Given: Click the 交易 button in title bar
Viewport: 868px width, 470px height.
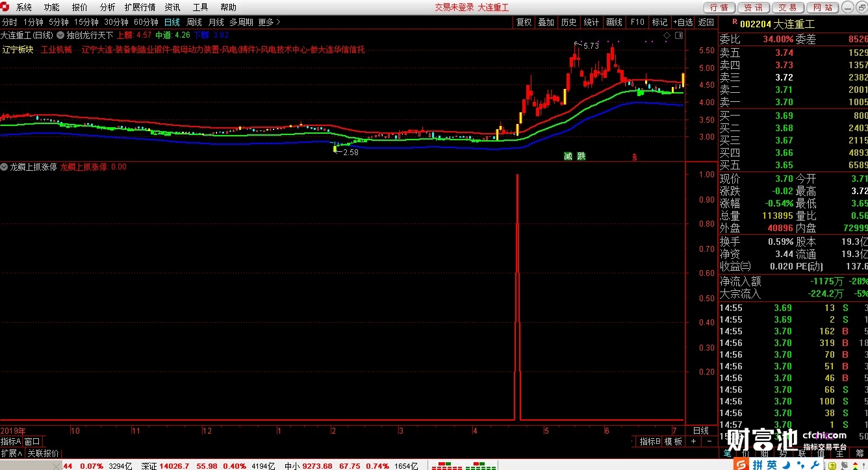Looking at the screenshot, I should pyautogui.click(x=788, y=7).
